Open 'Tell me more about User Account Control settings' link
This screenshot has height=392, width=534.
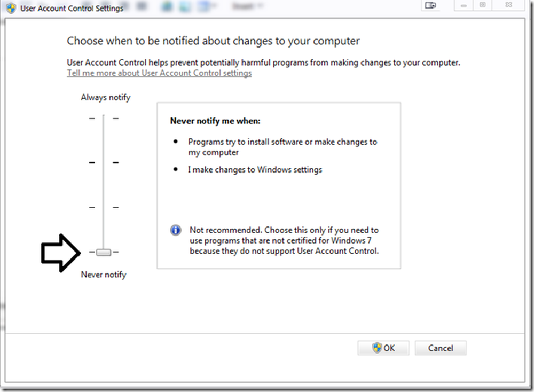coord(159,73)
